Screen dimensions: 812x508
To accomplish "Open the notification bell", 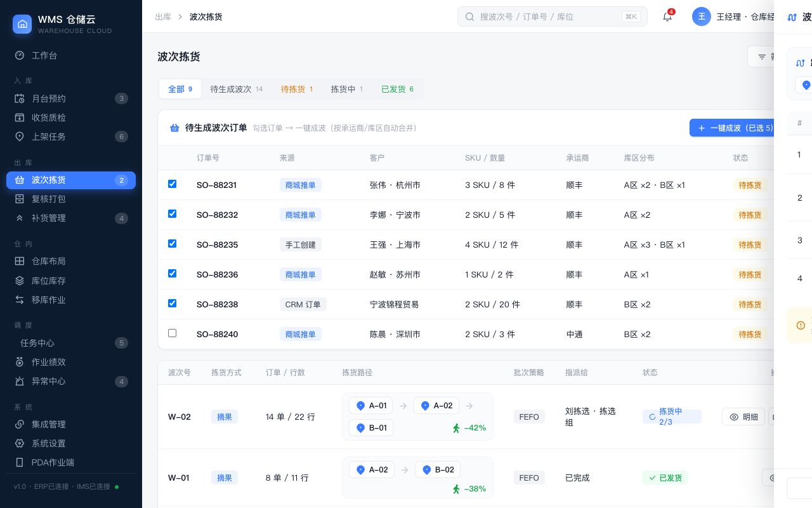I will [667, 17].
